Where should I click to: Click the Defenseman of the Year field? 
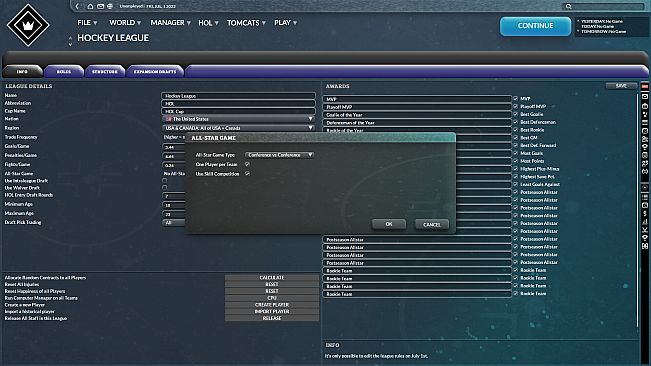tap(417, 123)
